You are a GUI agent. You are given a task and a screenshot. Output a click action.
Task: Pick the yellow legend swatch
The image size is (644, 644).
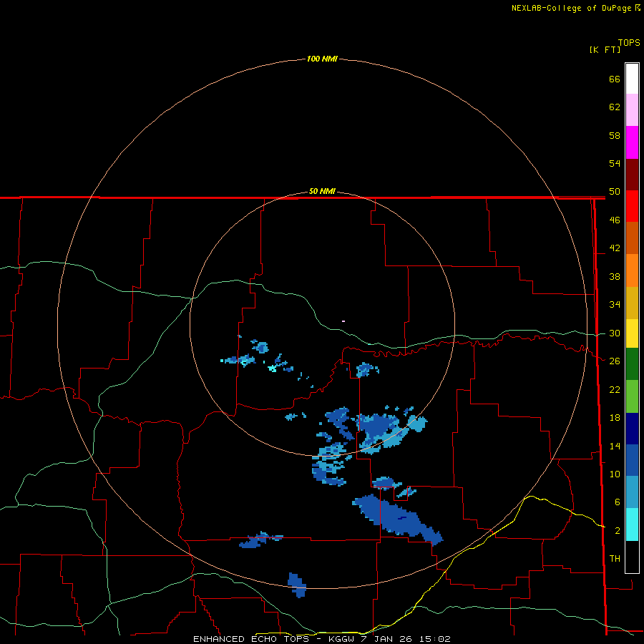click(x=632, y=333)
